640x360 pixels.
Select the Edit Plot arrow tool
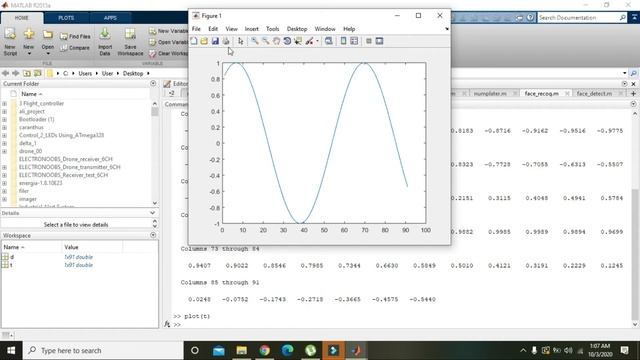240,41
